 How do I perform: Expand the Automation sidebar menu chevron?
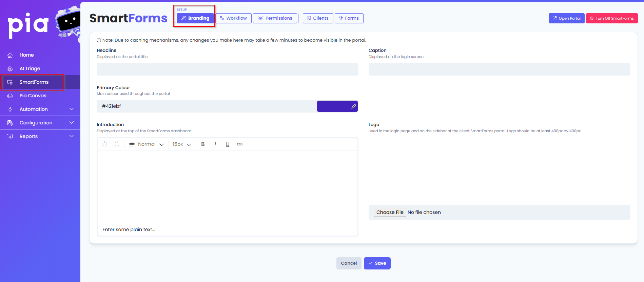coord(72,109)
